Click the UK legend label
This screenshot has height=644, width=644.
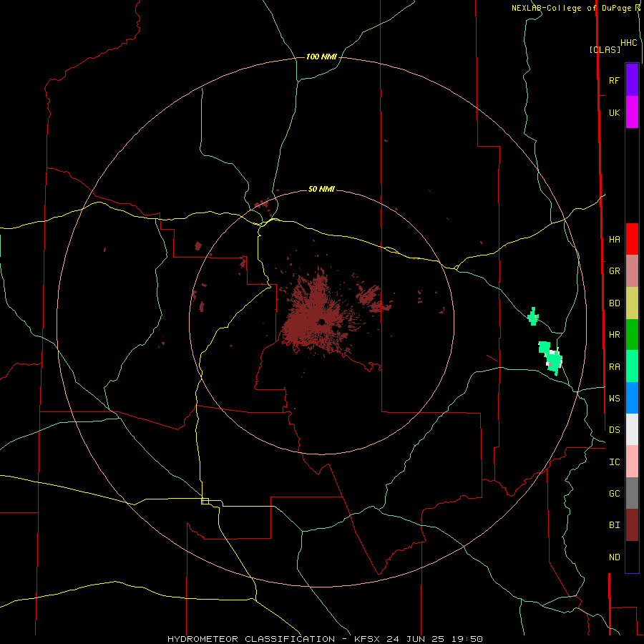[x=614, y=113]
